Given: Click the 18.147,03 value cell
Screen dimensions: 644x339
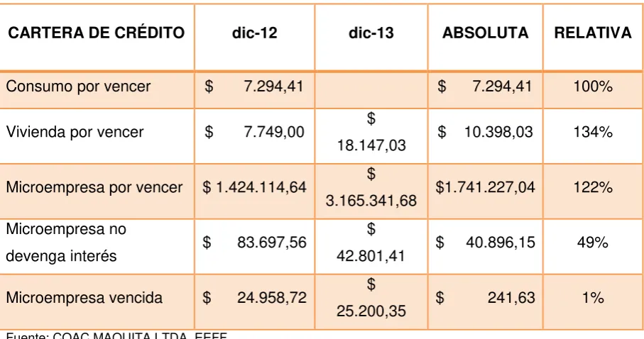Looking at the screenshot, I should (x=371, y=136).
